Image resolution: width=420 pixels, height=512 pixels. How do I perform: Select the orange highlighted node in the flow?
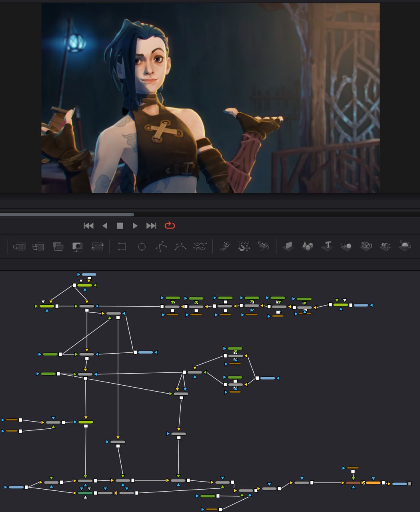[x=373, y=483]
